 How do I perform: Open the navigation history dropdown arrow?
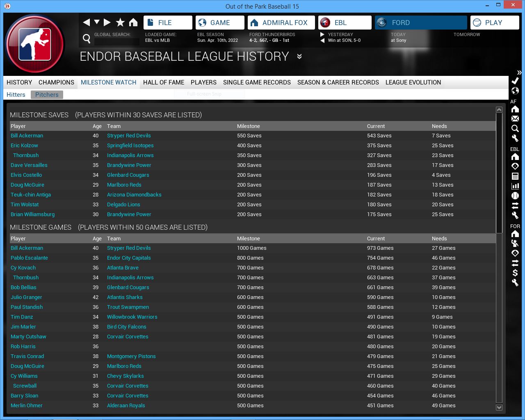[x=97, y=22]
